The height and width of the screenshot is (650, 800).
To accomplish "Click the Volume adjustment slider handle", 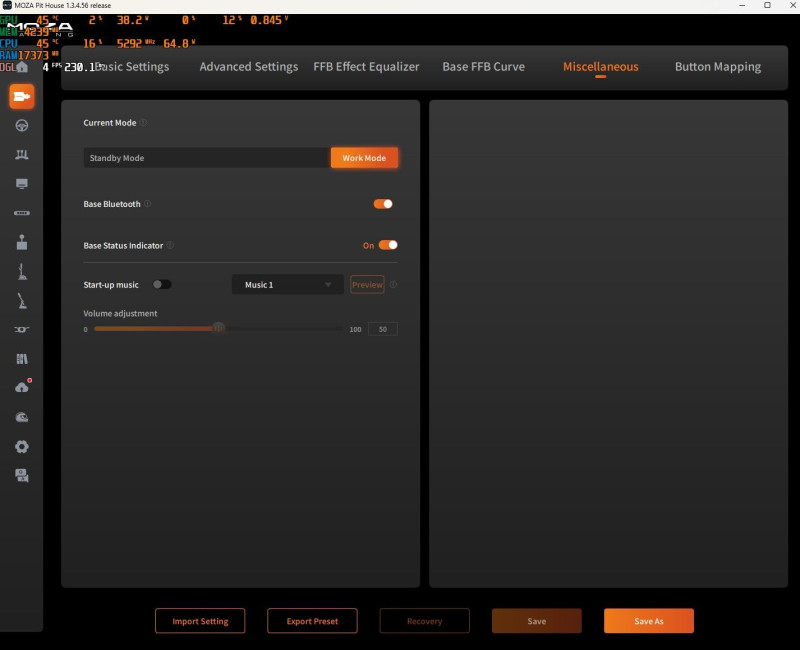I will click(218, 328).
